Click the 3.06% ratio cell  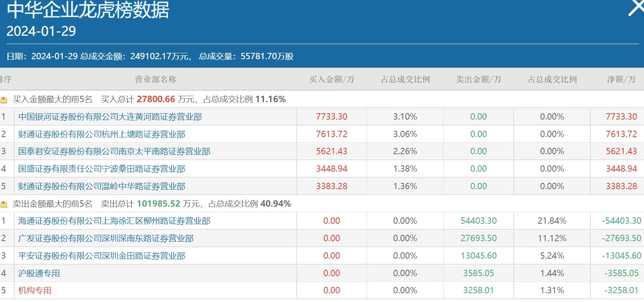[x=405, y=134]
